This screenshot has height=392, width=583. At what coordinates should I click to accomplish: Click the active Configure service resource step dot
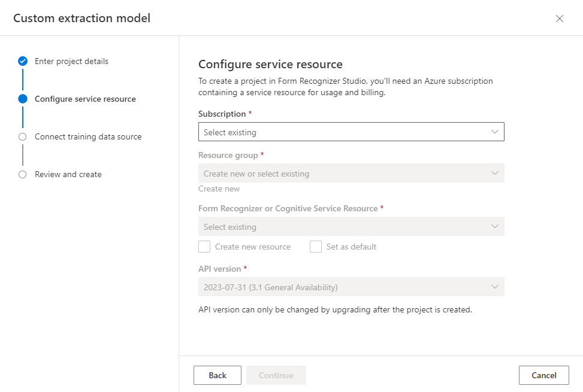(23, 99)
